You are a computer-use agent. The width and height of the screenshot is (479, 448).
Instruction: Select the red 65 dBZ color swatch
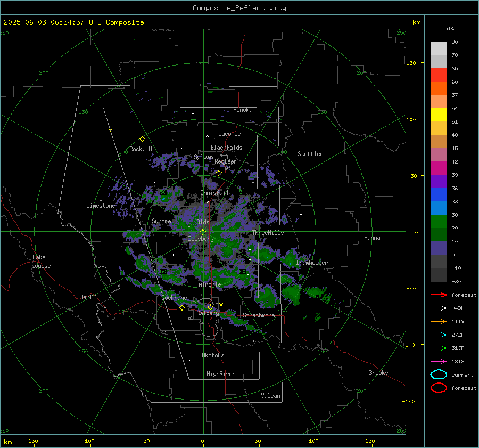[x=439, y=75]
